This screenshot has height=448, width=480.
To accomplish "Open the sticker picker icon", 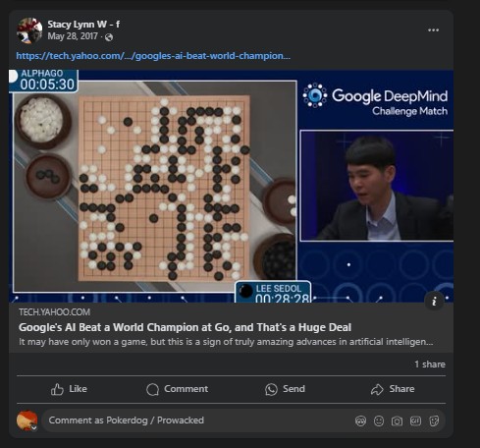I will tap(434, 421).
